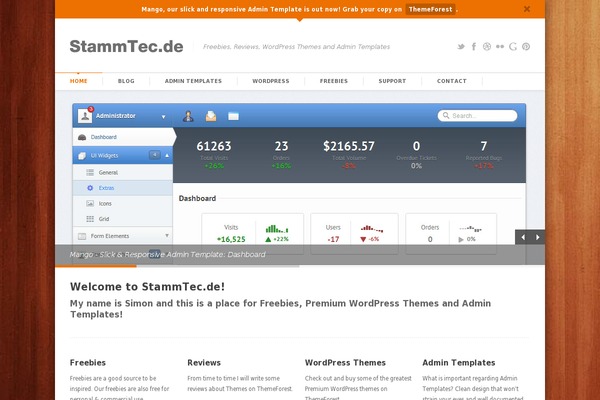The image size is (600, 400).
Task: Click the folder icon in blue toolbar
Action: tap(233, 116)
